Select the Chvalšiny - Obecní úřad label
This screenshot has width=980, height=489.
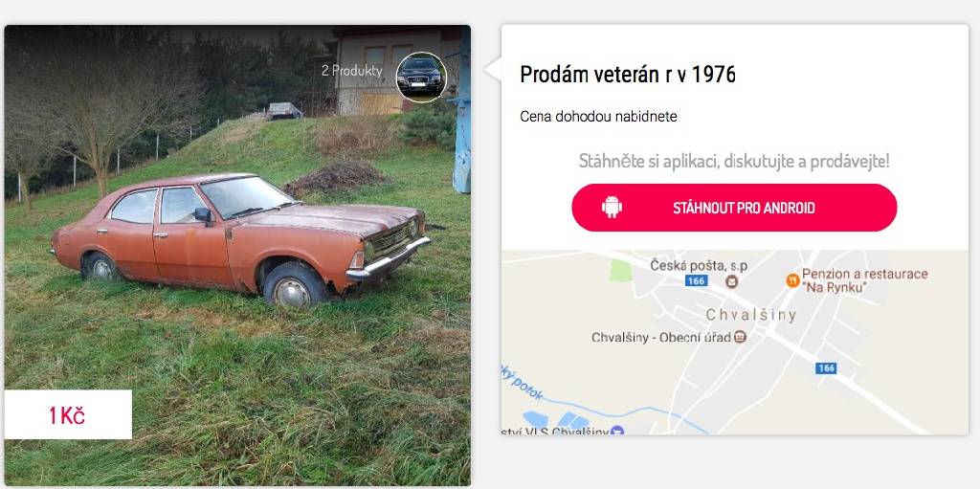click(661, 338)
